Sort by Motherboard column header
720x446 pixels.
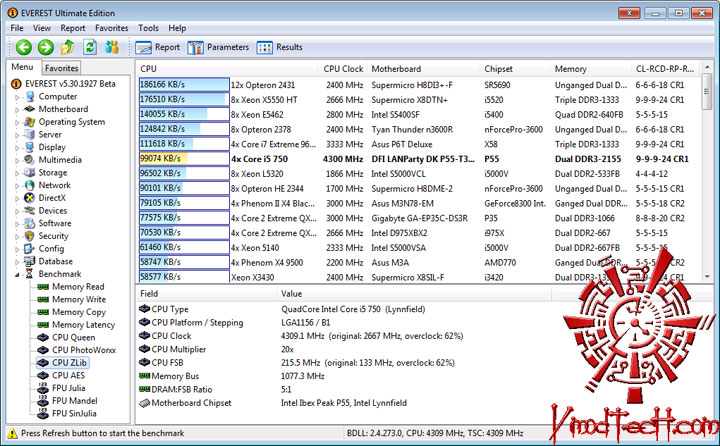[423, 69]
